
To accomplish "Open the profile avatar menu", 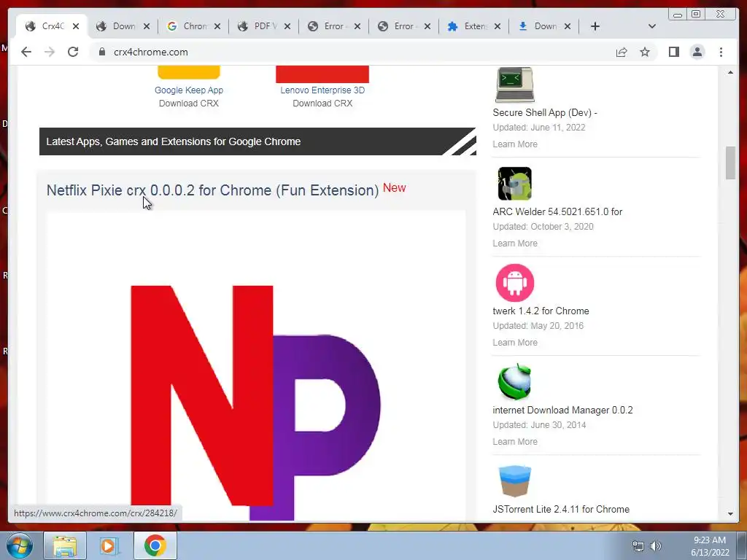I will 697,52.
